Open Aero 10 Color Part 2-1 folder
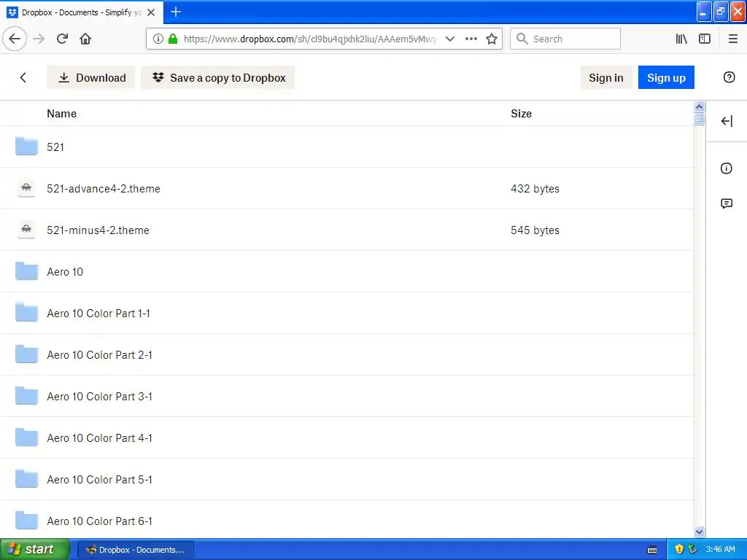Viewport: 747px width, 560px height. 99,355
